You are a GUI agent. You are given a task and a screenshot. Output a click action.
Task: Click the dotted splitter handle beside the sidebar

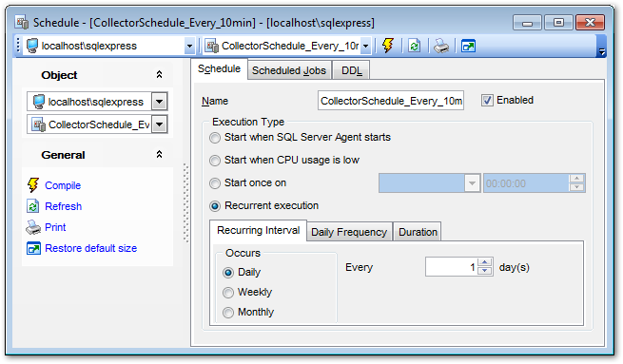[x=185, y=202]
